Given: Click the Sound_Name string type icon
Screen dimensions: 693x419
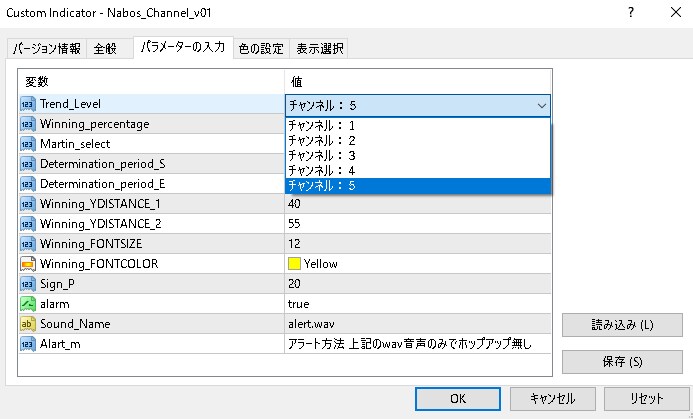Looking at the screenshot, I should (x=28, y=324).
